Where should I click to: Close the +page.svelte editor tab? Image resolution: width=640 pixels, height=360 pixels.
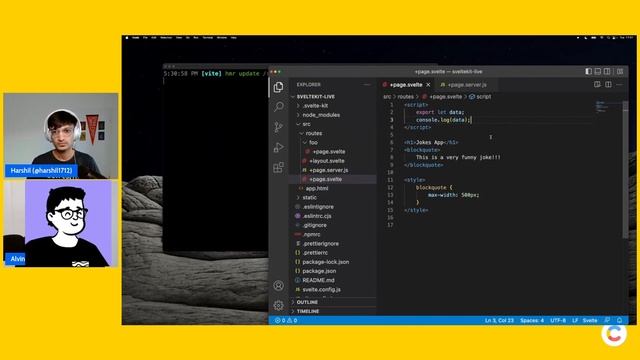coord(428,84)
